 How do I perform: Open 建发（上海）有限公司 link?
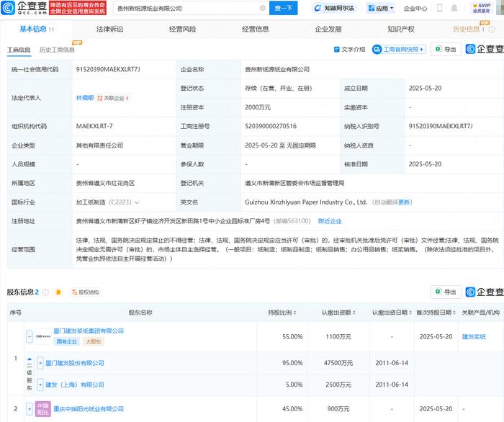pyautogui.click(x=75, y=385)
